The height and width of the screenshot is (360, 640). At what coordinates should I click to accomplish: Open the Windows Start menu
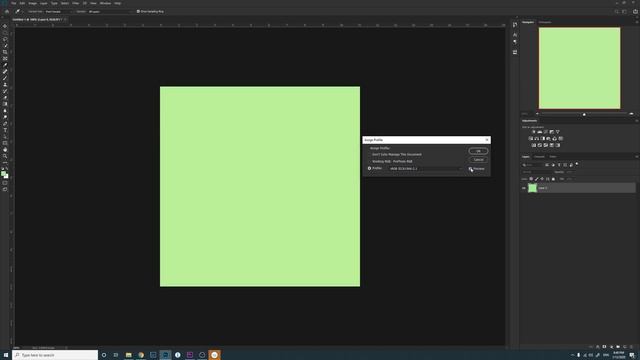click(6, 355)
